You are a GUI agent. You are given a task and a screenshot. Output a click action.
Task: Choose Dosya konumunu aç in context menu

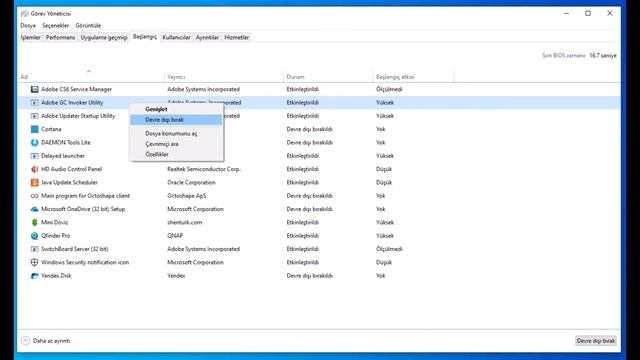176,133
